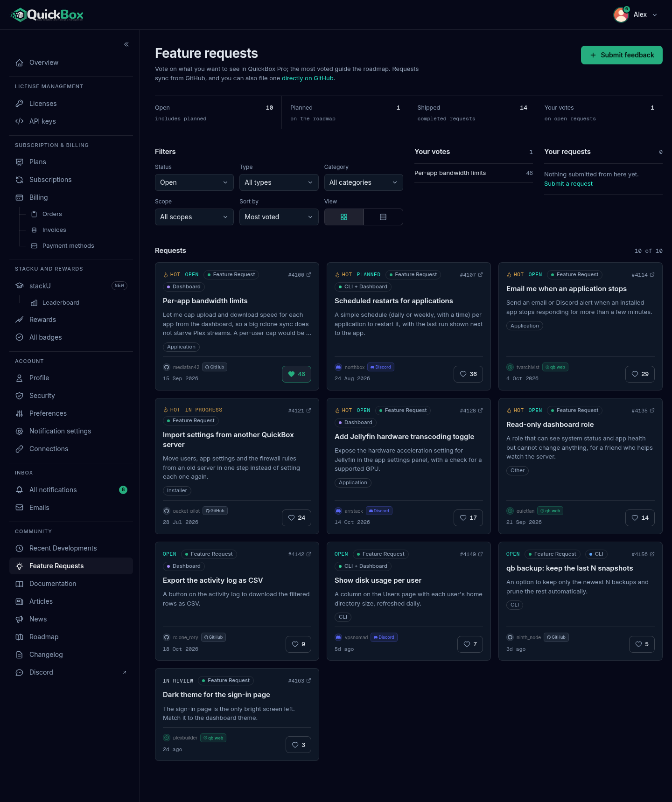This screenshot has width=672, height=802.
Task: Go to Subscriptions in sidebar
Action: pos(71,180)
